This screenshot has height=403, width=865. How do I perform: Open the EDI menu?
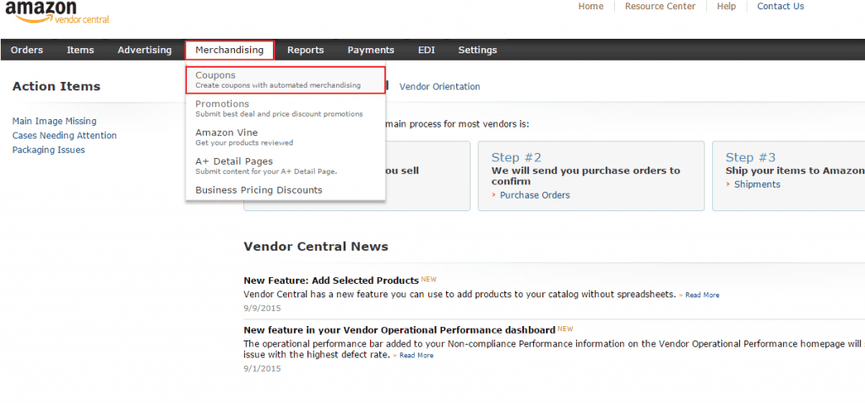click(x=426, y=50)
